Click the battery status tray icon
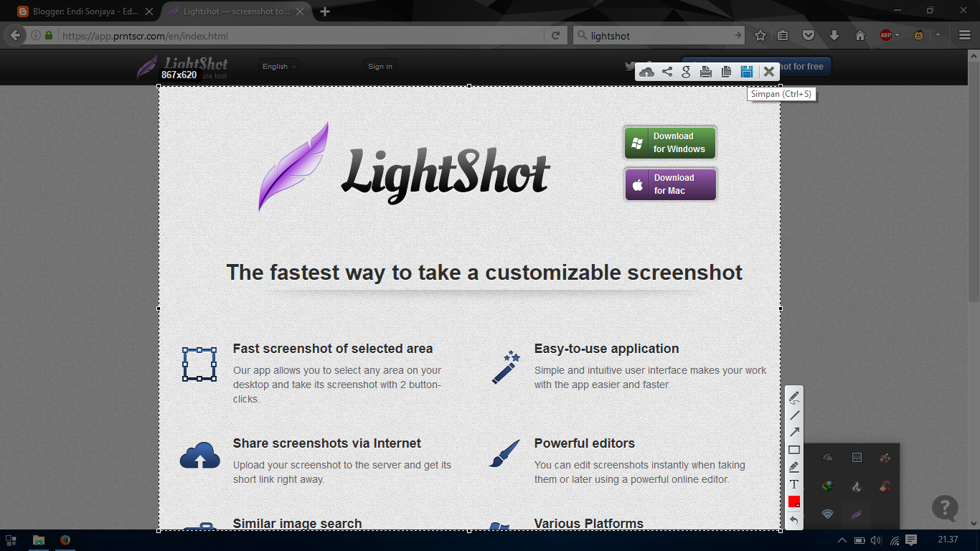The width and height of the screenshot is (980, 551). pyautogui.click(x=859, y=540)
